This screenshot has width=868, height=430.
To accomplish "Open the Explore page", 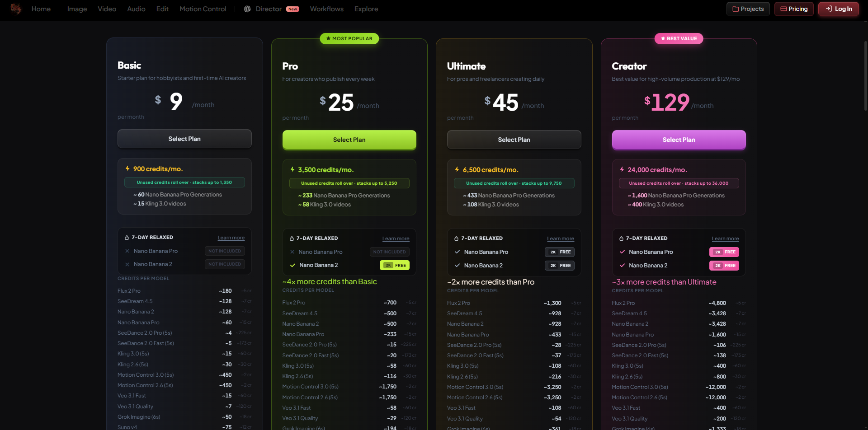I will click(x=366, y=9).
